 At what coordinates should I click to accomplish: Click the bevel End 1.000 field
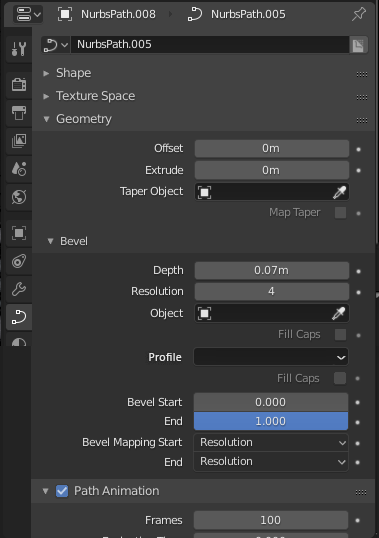(x=271, y=421)
